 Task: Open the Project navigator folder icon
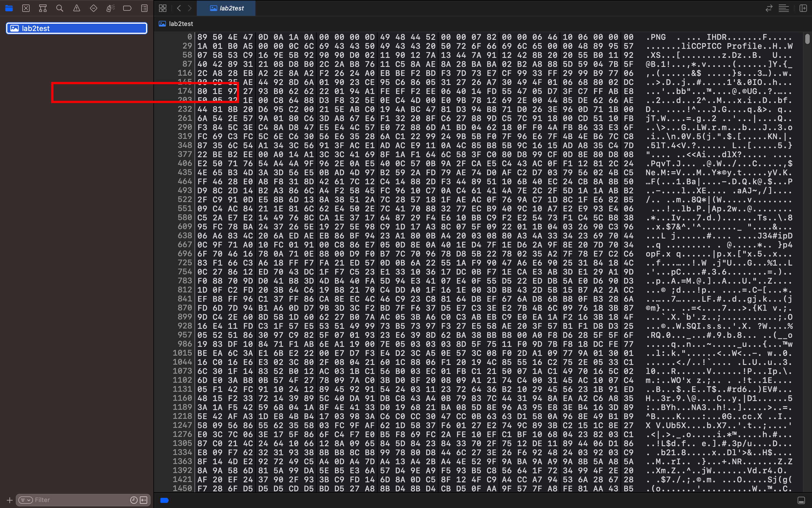[x=9, y=8]
